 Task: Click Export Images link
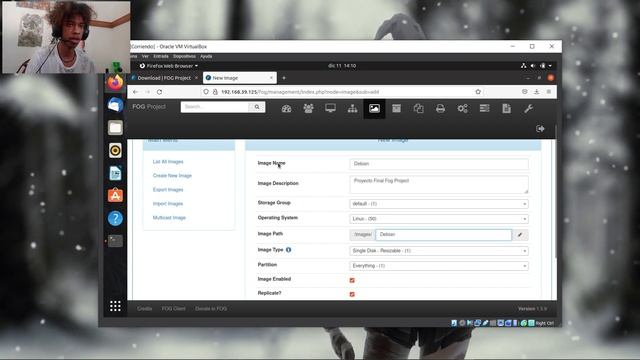tap(168, 190)
